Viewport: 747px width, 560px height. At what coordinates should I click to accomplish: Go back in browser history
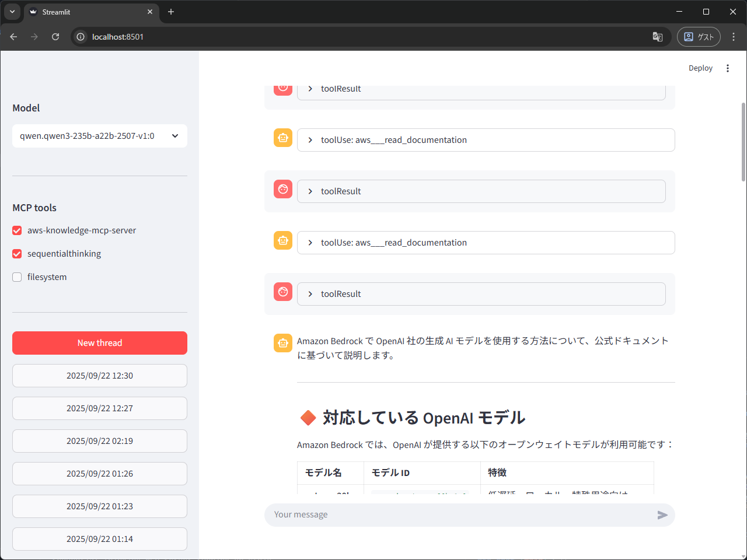pos(13,37)
